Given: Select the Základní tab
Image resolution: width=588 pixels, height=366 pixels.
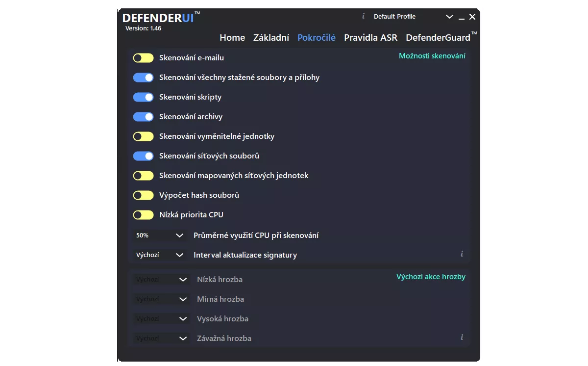Looking at the screenshot, I should 271,38.
